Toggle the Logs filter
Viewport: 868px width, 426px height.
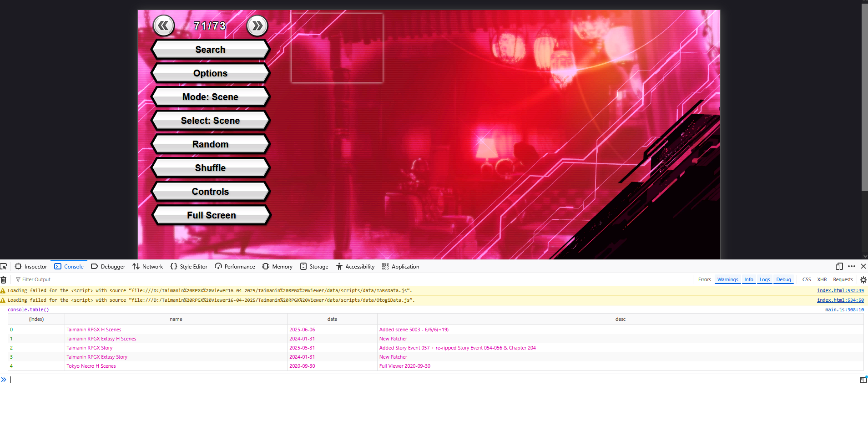click(765, 279)
